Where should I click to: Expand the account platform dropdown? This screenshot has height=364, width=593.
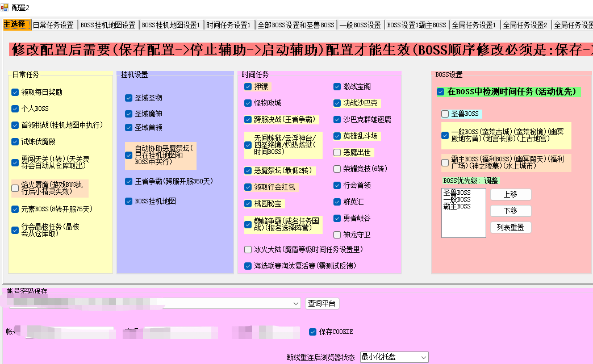tap(295, 303)
